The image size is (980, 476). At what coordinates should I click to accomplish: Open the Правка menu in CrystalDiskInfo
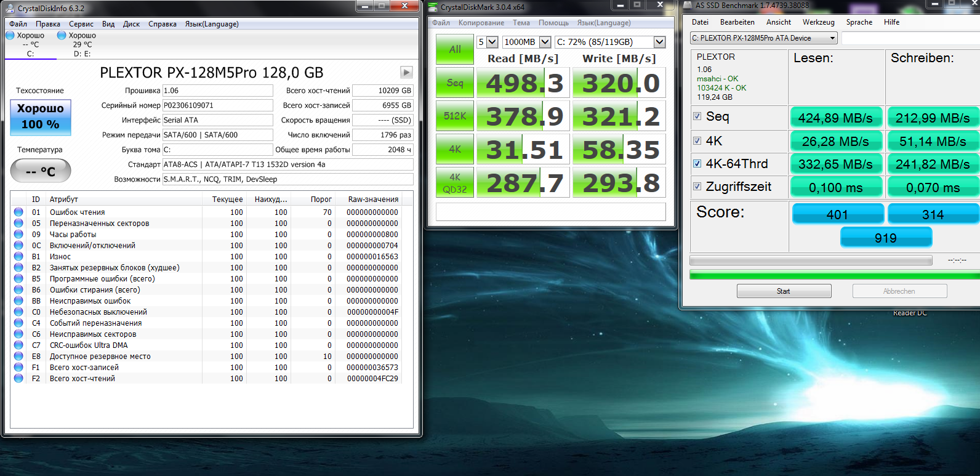click(x=48, y=24)
